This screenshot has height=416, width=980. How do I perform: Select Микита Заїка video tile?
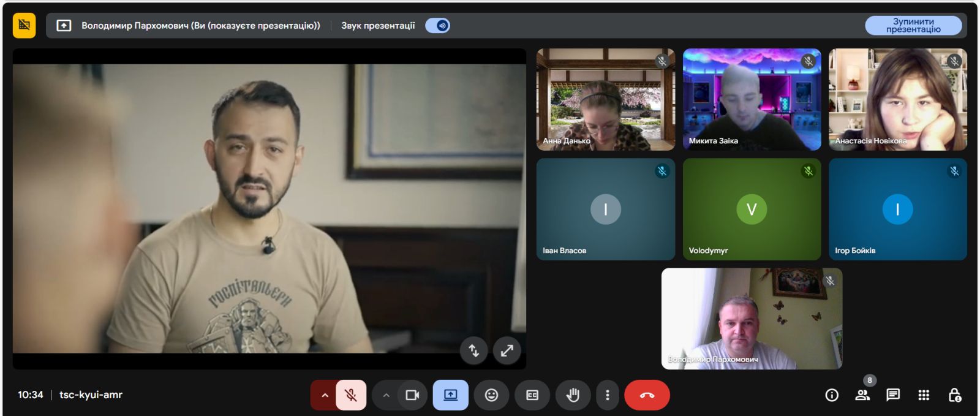pos(752,99)
